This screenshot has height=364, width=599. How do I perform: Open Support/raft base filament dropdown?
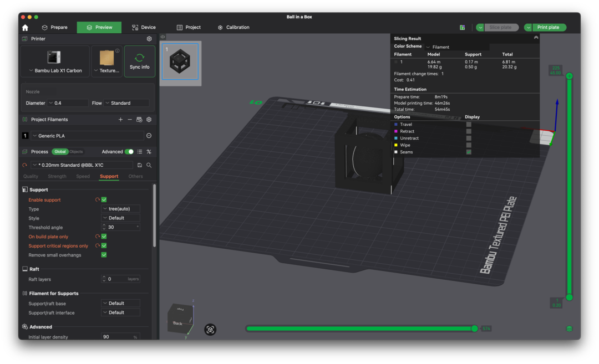(120, 304)
